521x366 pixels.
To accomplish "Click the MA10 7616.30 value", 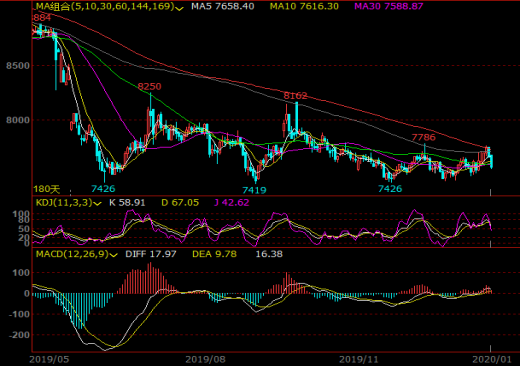I will click(x=304, y=6).
